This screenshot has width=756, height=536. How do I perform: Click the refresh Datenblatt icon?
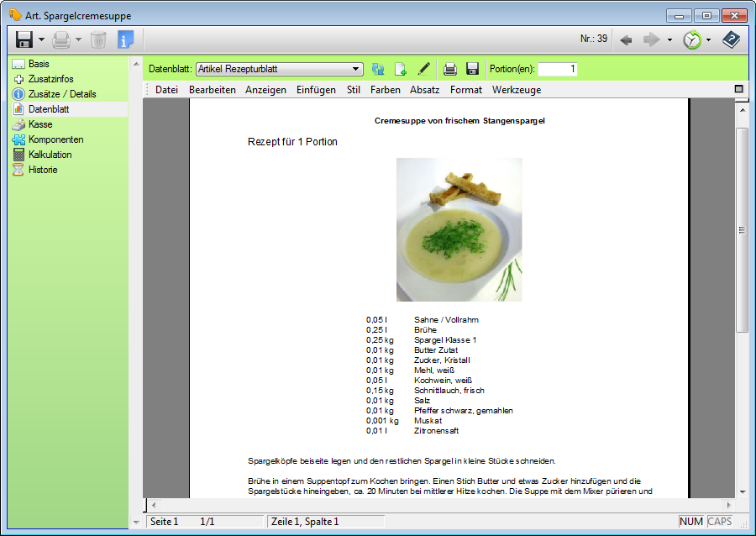378,69
